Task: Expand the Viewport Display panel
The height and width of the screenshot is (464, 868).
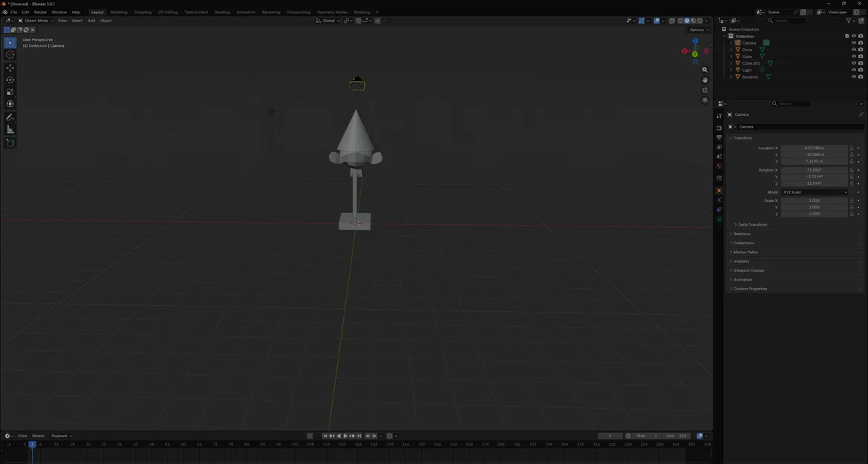Action: pos(748,271)
